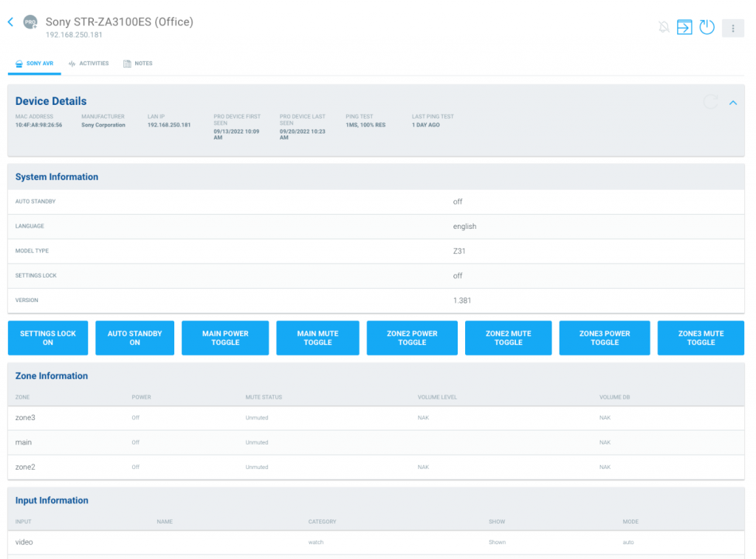Image resolution: width=756 pixels, height=559 pixels.
Task: Toggle the muted notifications bell icon
Action: [664, 27]
